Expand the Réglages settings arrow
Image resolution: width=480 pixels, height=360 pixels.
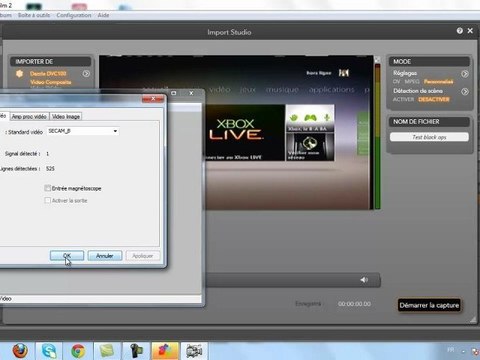[465, 74]
